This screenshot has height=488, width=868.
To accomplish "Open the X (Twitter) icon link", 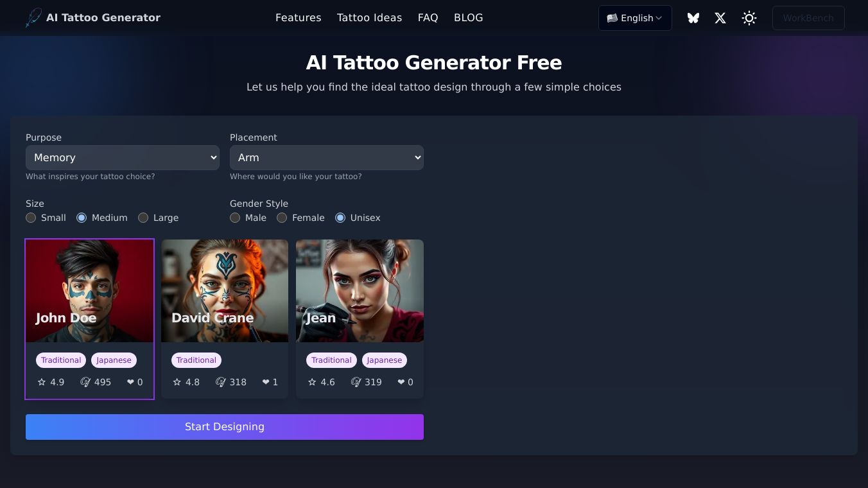I will coord(720,18).
